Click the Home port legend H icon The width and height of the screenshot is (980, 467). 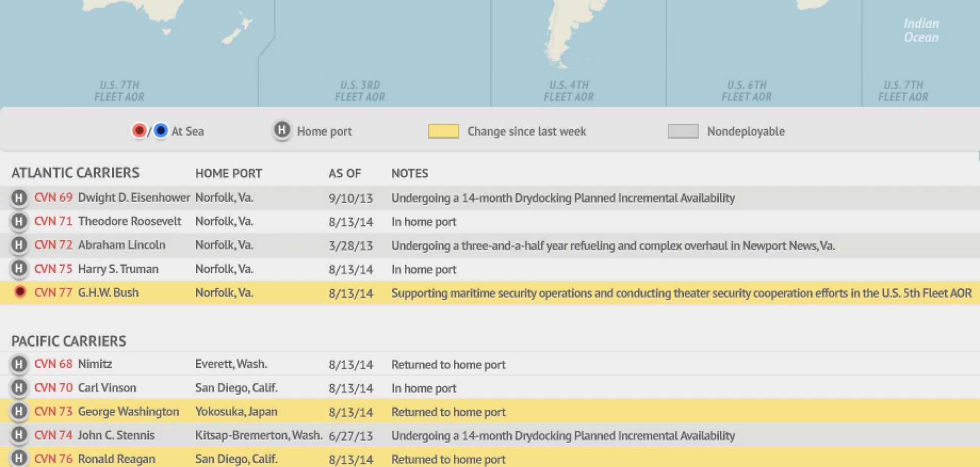[x=282, y=130]
